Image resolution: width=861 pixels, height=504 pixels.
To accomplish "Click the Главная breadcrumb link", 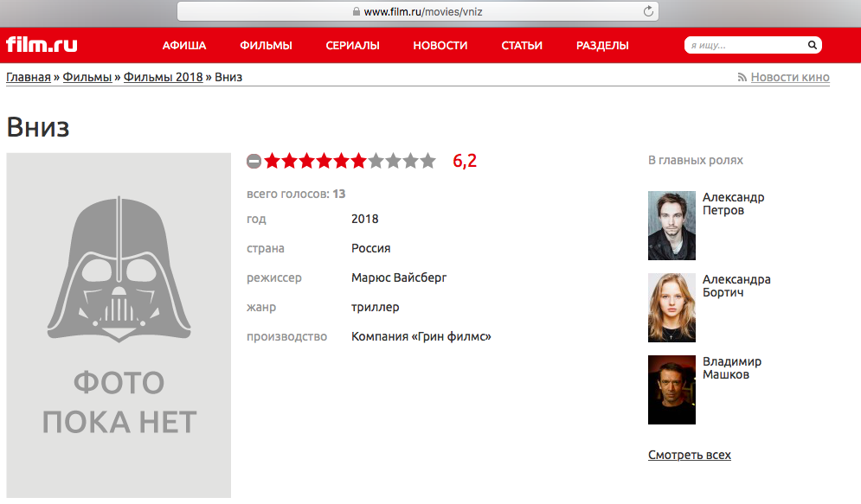I will (x=29, y=77).
